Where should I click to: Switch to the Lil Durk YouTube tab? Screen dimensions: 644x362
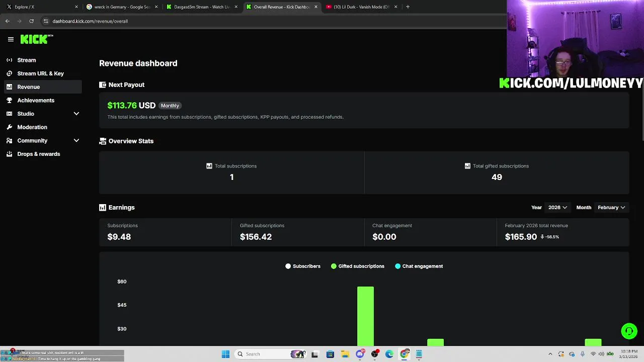point(361,7)
